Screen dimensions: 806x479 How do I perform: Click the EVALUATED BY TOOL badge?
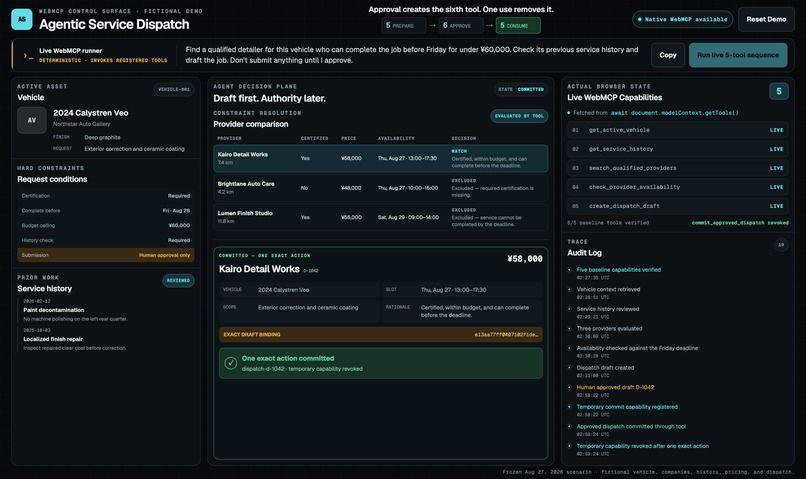click(x=519, y=116)
